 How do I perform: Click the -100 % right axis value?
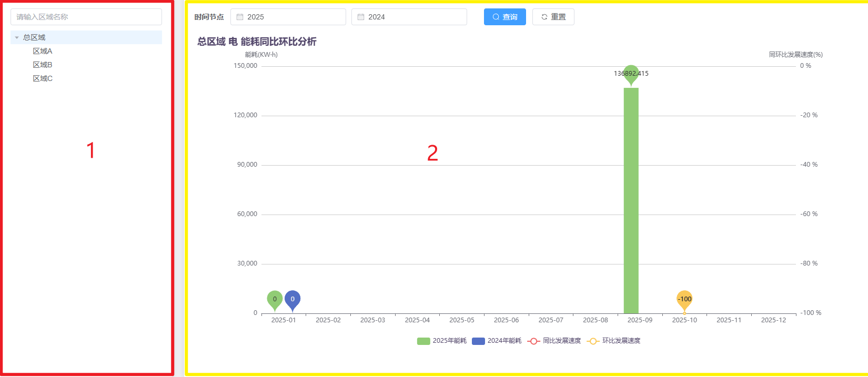(811, 313)
